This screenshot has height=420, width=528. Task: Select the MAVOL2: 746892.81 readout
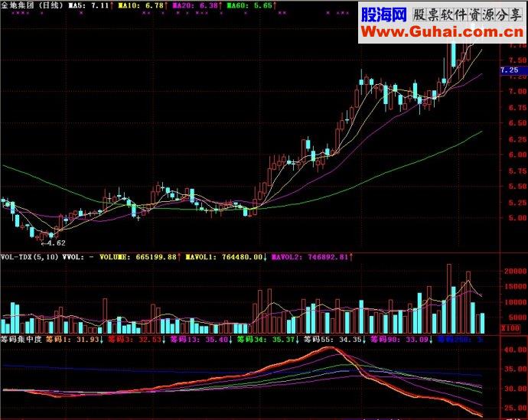click(309, 257)
